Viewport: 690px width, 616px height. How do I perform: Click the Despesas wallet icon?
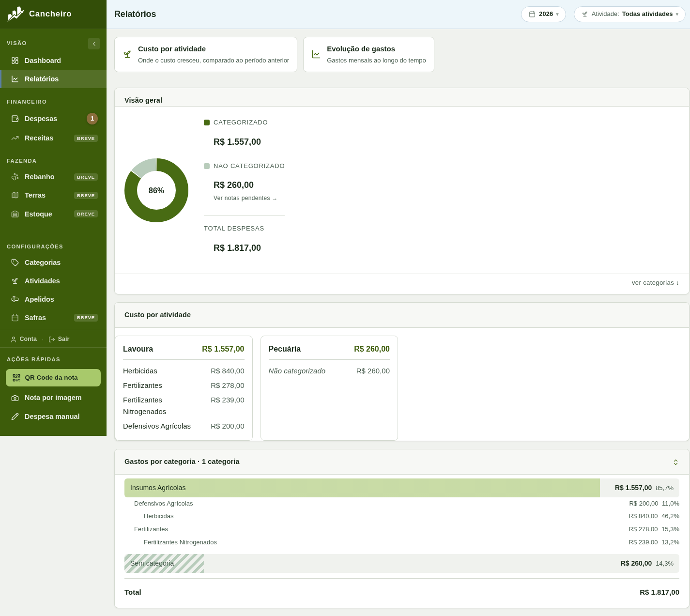coord(15,119)
